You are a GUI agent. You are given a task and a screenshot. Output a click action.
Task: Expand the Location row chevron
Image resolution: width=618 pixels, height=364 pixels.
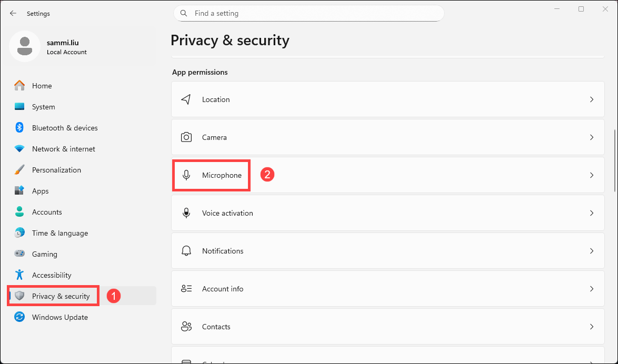pos(592,99)
